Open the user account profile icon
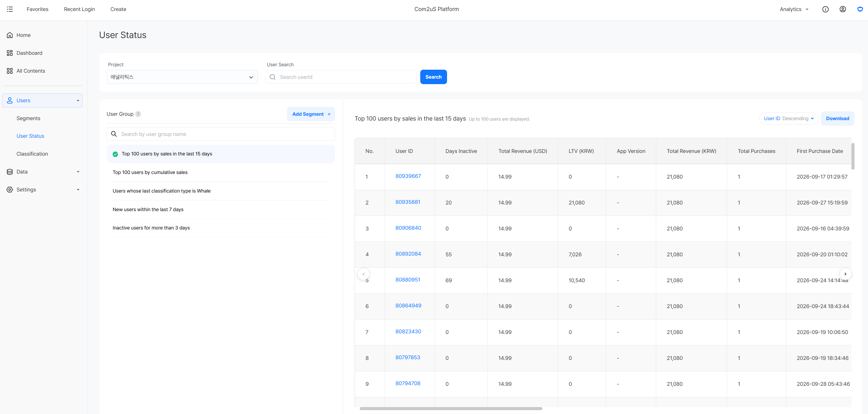Image resolution: width=868 pixels, height=414 pixels. pyautogui.click(x=842, y=9)
